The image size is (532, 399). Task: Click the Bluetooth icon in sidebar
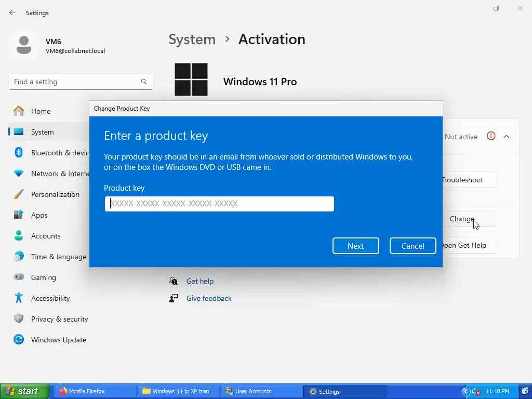pos(19,152)
